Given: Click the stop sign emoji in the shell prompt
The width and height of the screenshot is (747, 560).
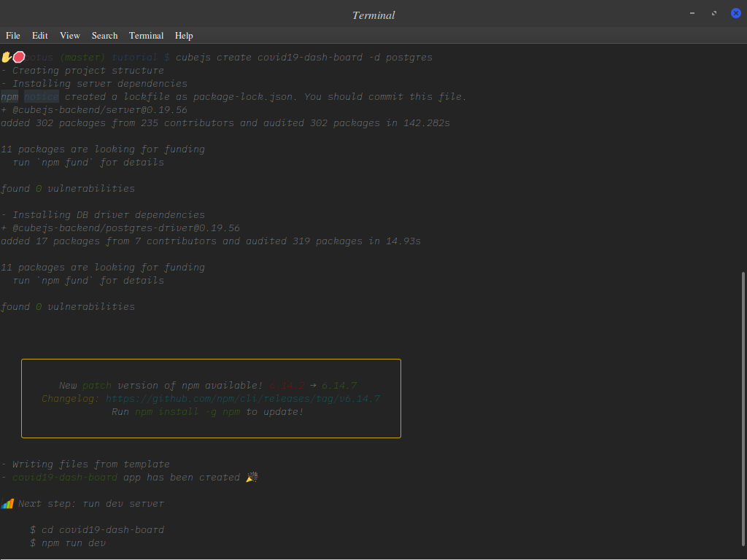Looking at the screenshot, I should click(x=19, y=56).
